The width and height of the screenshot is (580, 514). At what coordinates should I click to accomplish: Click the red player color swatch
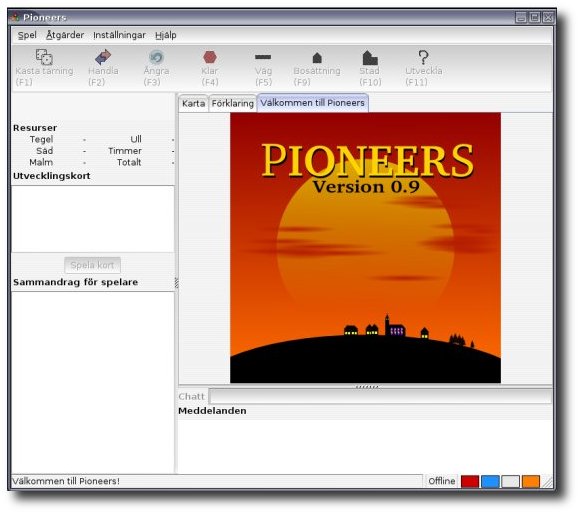point(470,481)
